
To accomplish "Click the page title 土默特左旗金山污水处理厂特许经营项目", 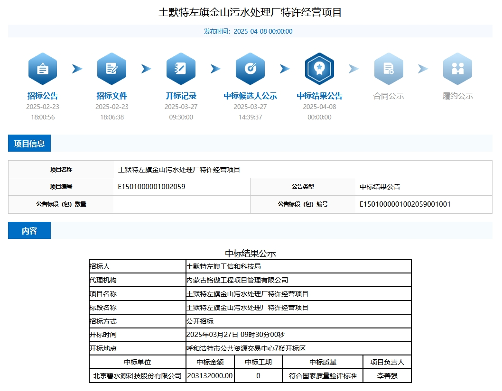I will (x=250, y=13).
